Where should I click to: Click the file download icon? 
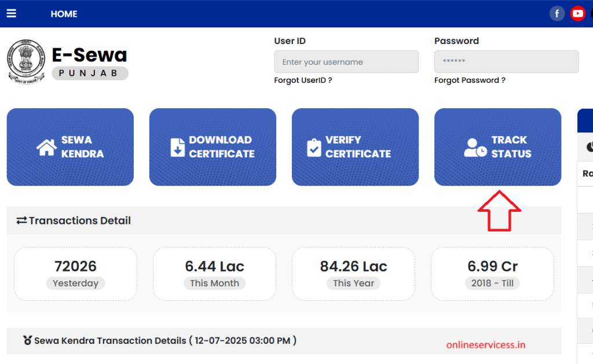pyautogui.click(x=177, y=148)
